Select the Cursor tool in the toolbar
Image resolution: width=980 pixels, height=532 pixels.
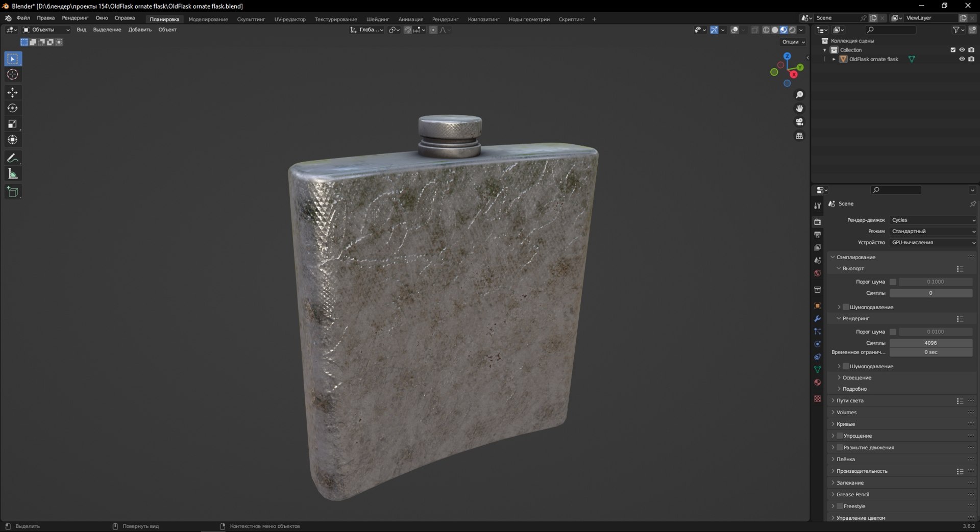(13, 74)
